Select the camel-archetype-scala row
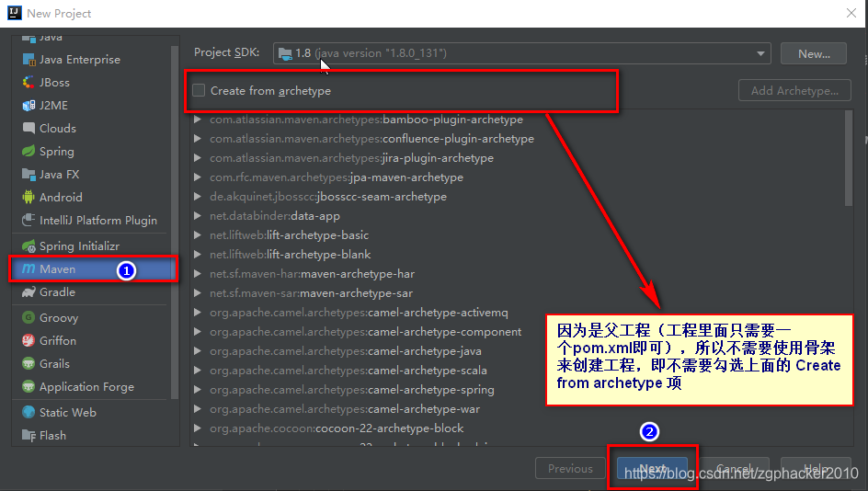 tap(348, 371)
